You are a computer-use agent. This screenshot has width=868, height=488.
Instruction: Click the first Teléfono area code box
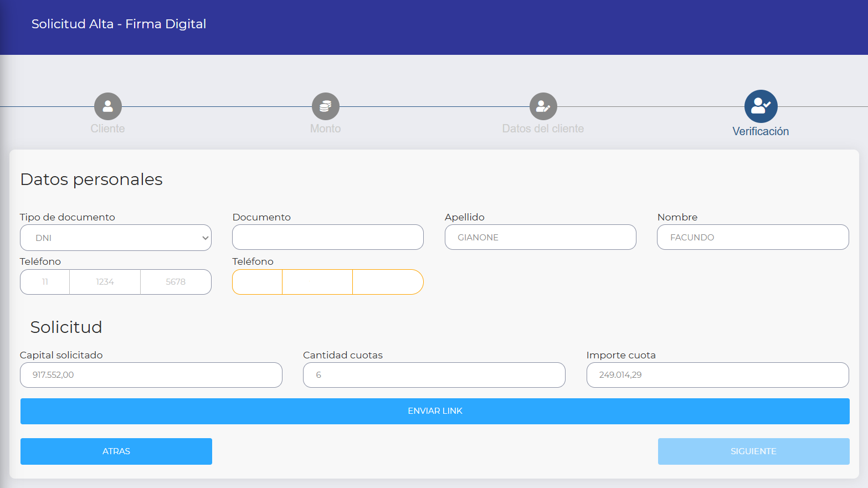click(45, 282)
